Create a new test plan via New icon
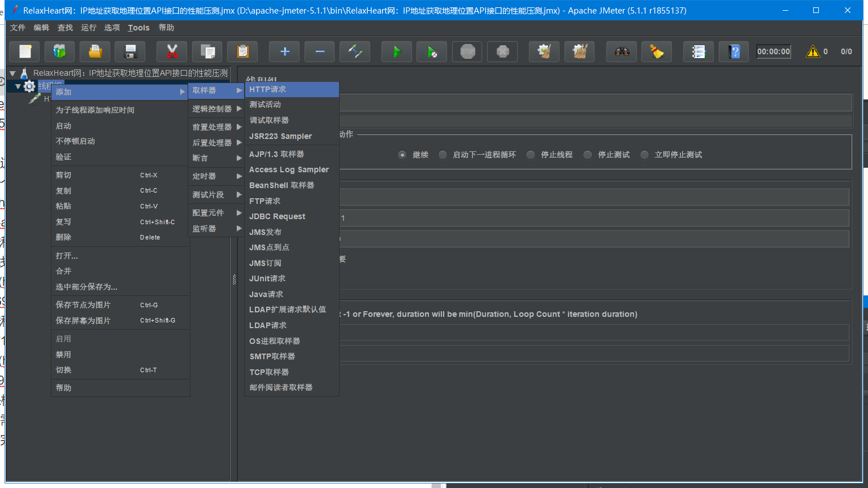This screenshot has width=868, height=488. [x=25, y=51]
